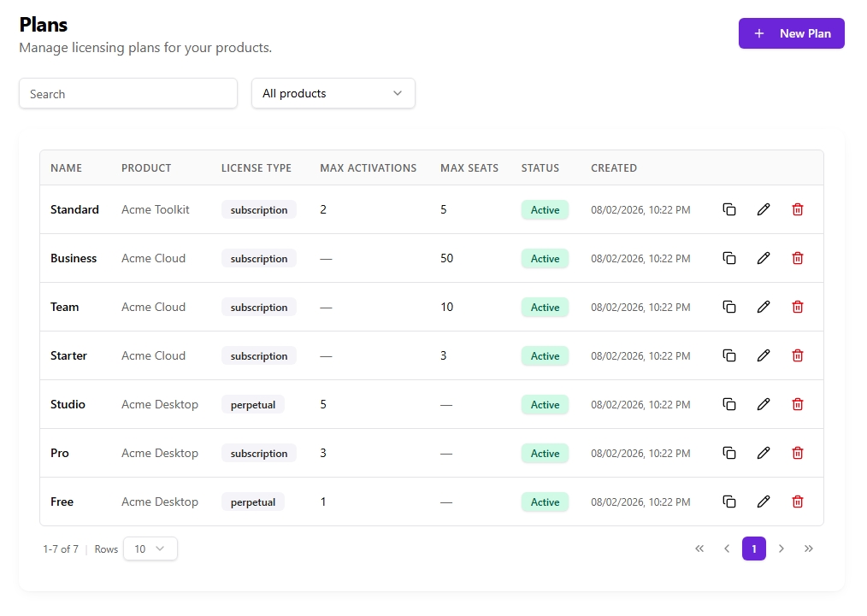Go to the next page

pyautogui.click(x=781, y=549)
